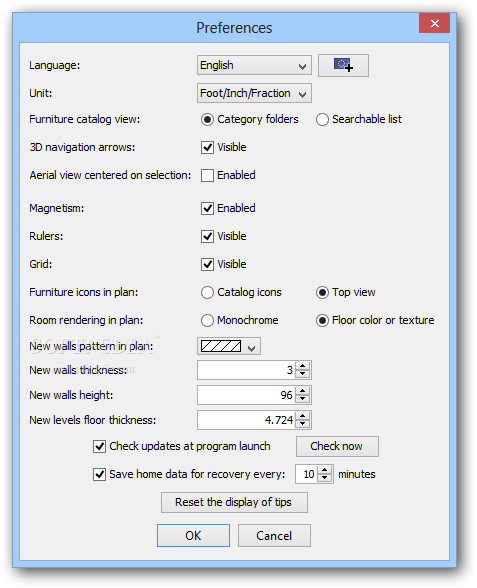
Task: Choose Monochrome room rendering
Action: click(207, 320)
